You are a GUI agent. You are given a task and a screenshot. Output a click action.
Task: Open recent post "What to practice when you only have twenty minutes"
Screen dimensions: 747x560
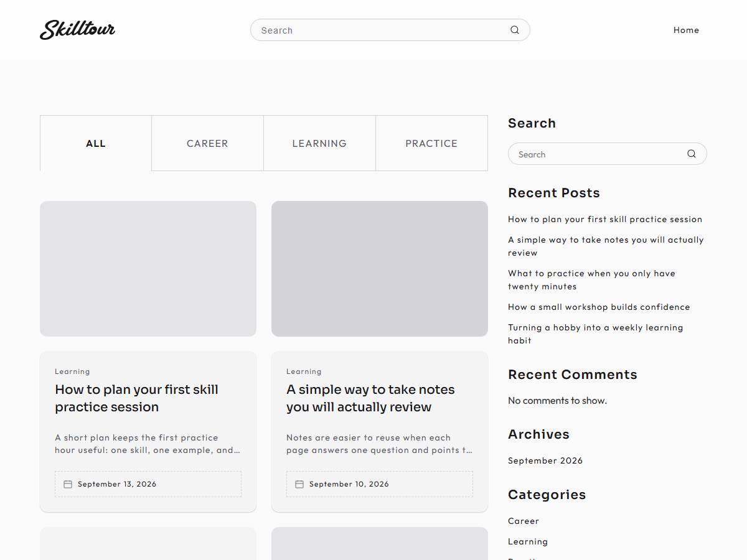point(591,280)
